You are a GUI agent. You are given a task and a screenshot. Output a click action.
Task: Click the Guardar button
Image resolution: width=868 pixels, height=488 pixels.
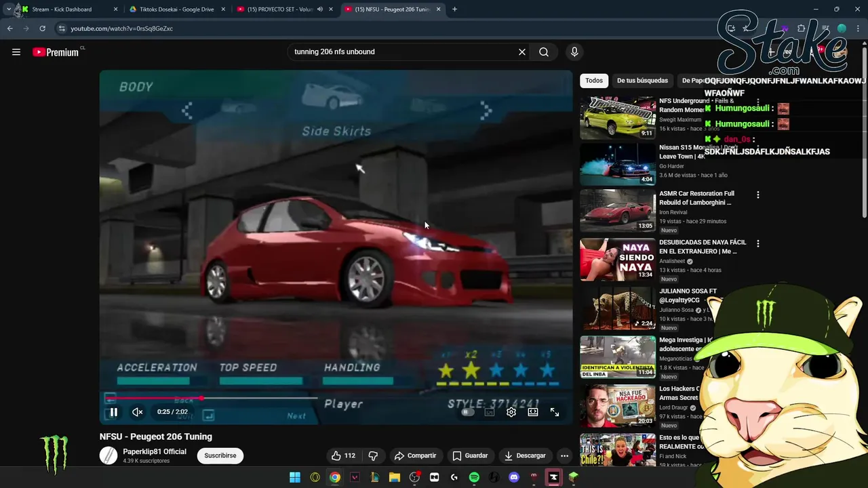click(471, 455)
